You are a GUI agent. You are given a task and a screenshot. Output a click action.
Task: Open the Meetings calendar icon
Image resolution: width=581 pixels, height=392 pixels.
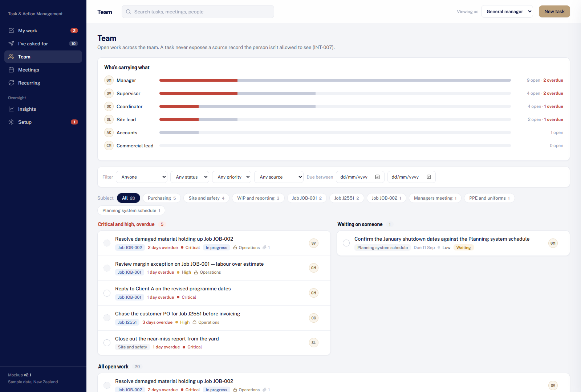click(11, 70)
